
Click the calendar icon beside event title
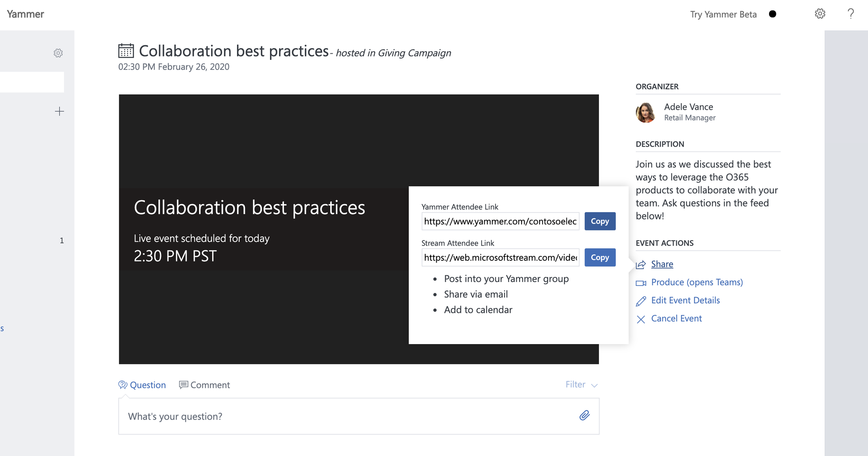(x=126, y=51)
